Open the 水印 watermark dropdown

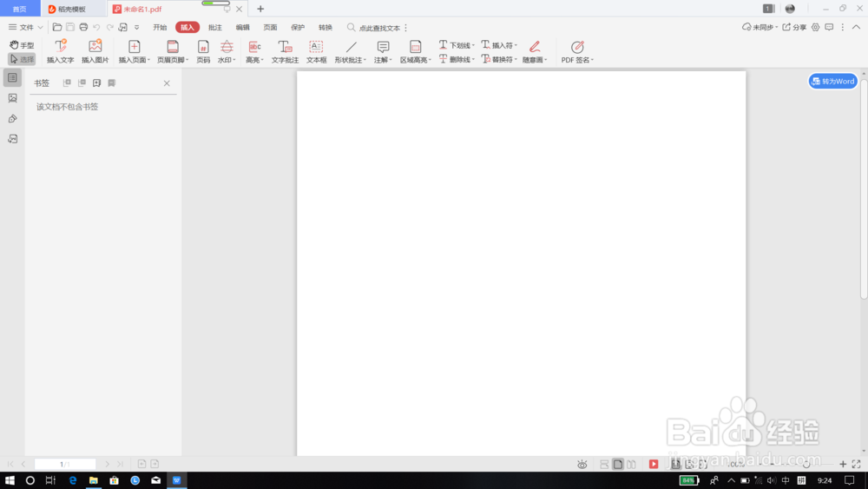(x=227, y=51)
